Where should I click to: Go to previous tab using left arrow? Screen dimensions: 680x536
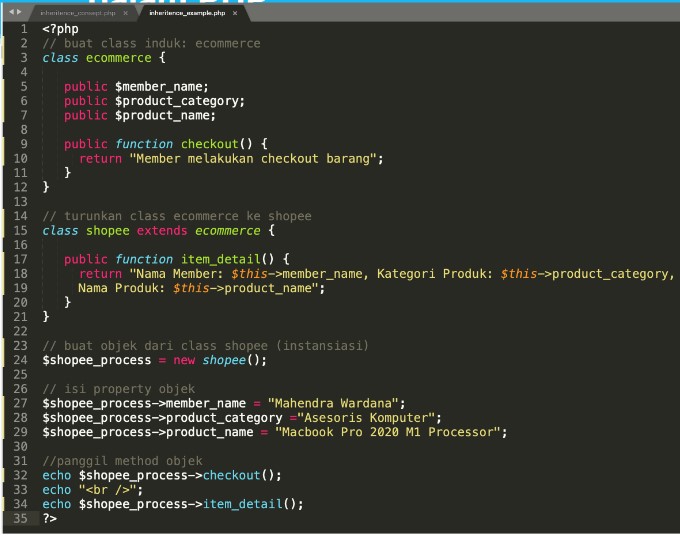point(11,12)
